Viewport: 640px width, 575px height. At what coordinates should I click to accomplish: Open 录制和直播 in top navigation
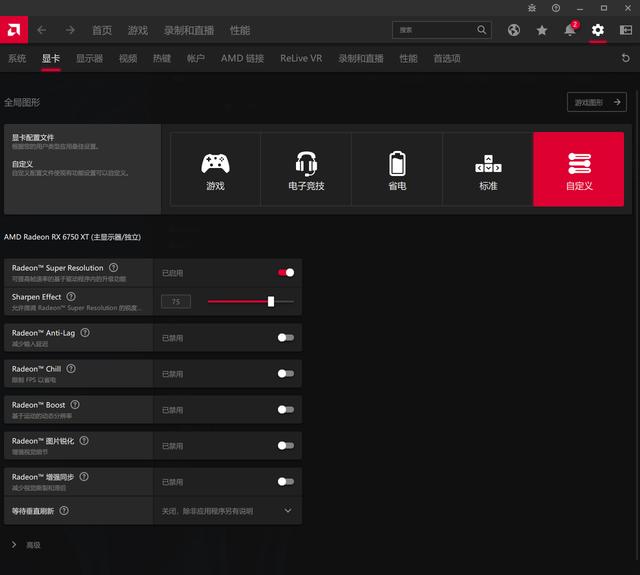[189, 30]
